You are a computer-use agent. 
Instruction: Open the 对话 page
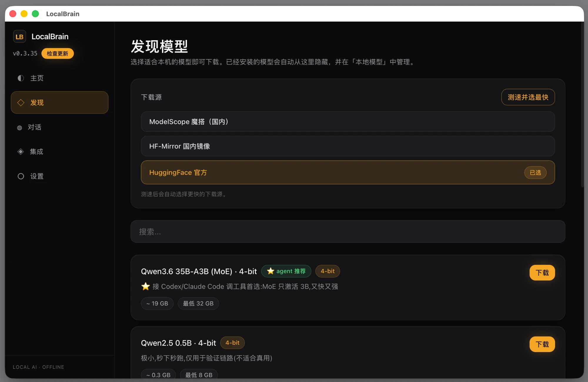click(x=60, y=127)
